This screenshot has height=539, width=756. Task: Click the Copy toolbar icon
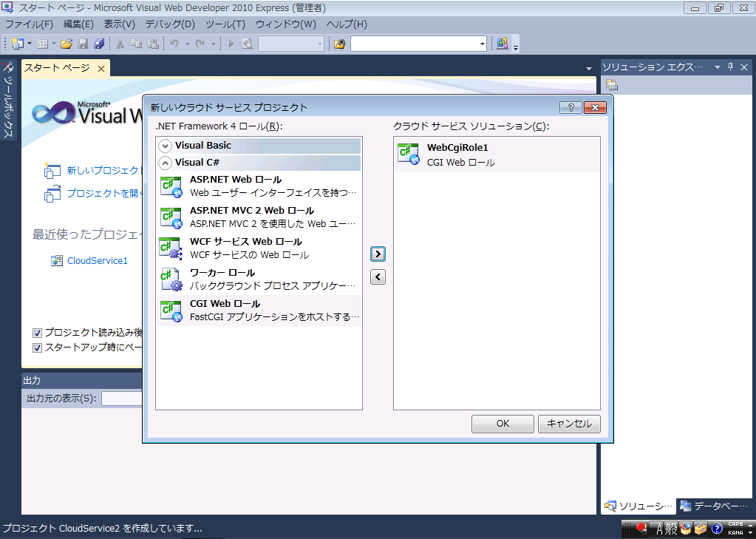coord(137,44)
